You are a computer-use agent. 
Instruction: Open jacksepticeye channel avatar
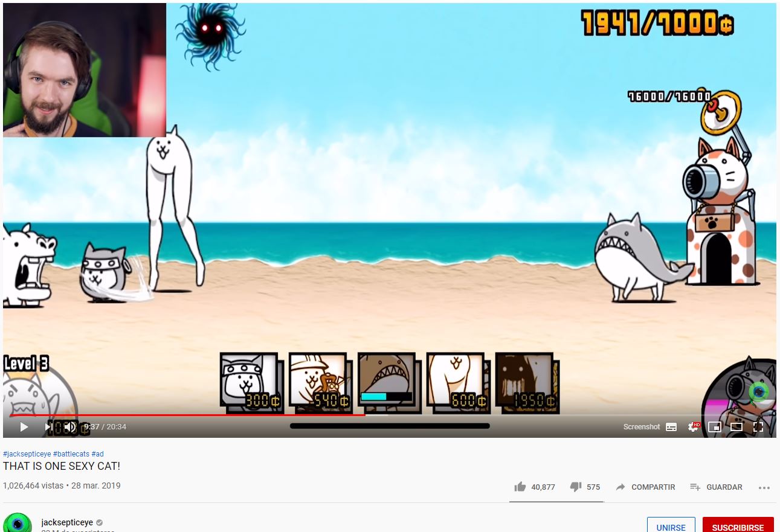[18, 523]
